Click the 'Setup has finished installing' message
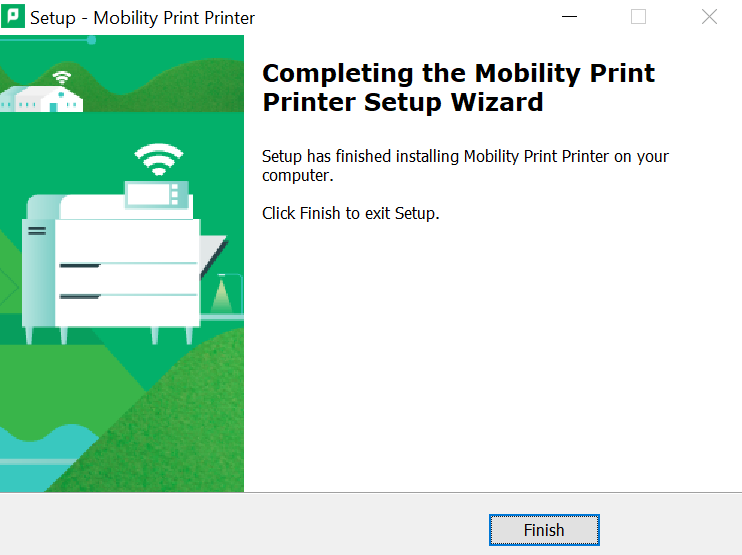The width and height of the screenshot is (742, 555). [465, 166]
